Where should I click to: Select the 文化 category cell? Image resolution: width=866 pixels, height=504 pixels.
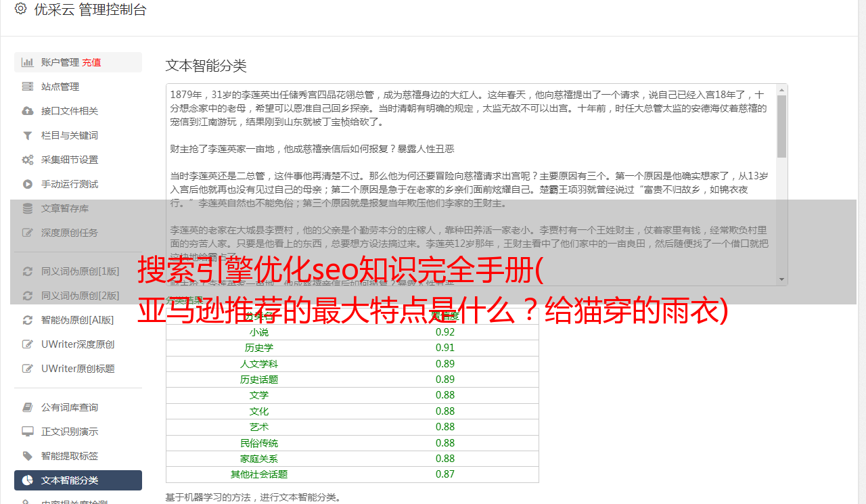point(259,411)
